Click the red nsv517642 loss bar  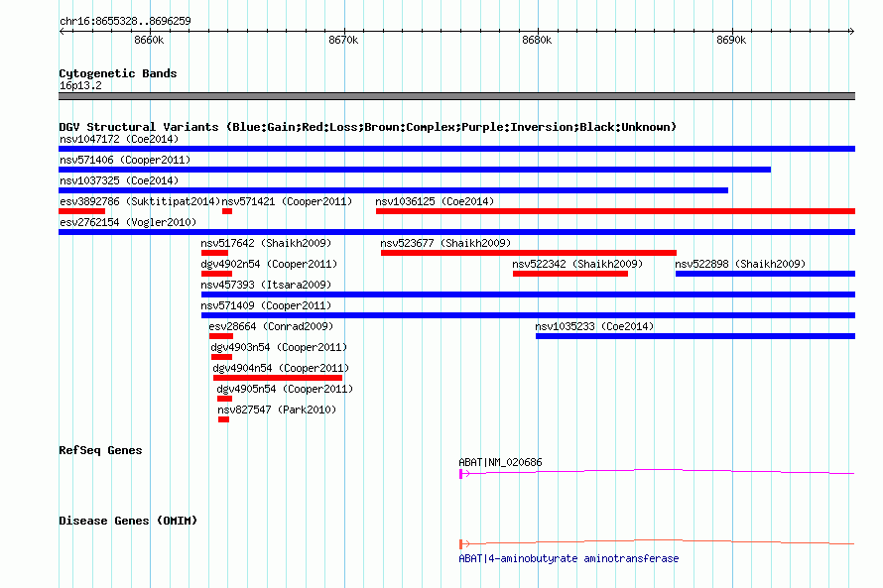(214, 253)
